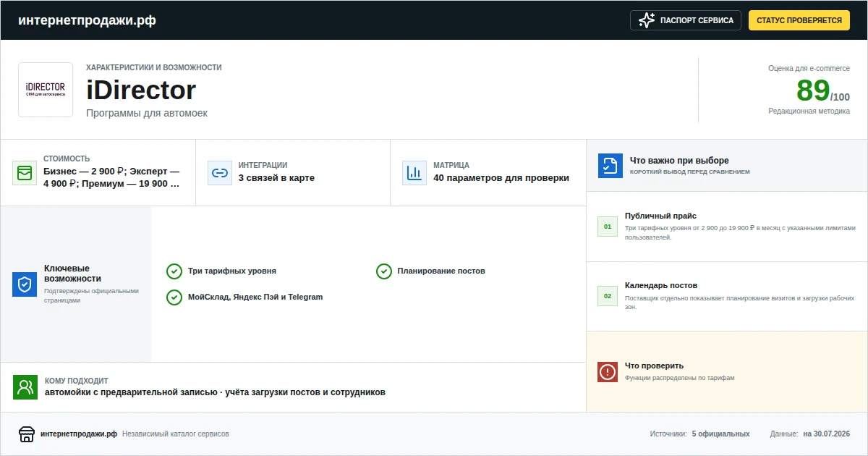Click the Функции распределены по тарифам text
This screenshot has width=868, height=456.
(x=680, y=378)
